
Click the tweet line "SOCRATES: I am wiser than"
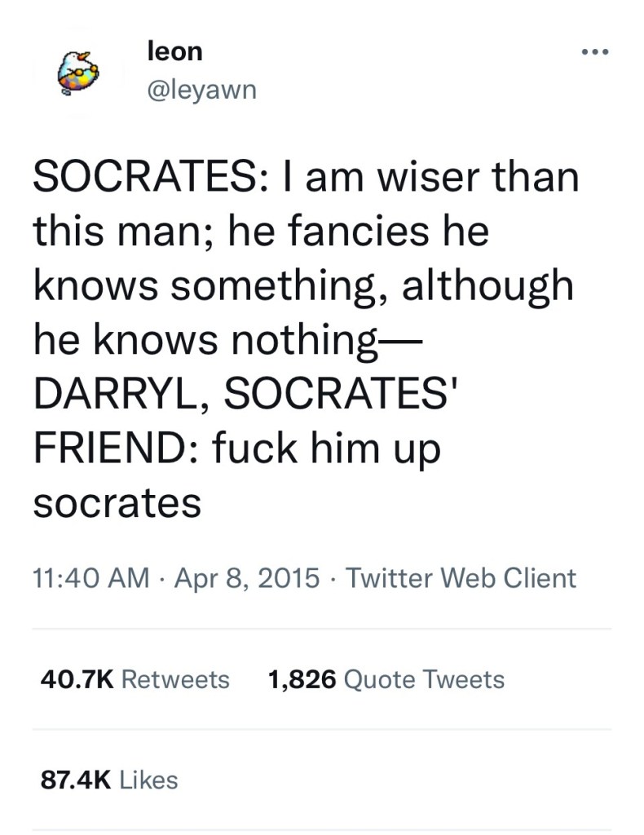point(306,178)
